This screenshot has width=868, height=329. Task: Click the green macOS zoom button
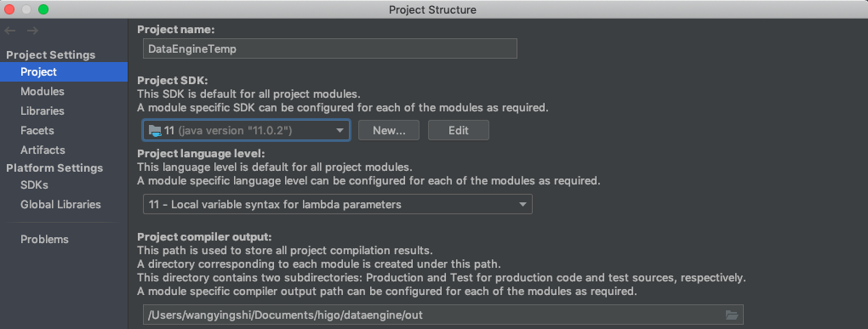coord(43,9)
